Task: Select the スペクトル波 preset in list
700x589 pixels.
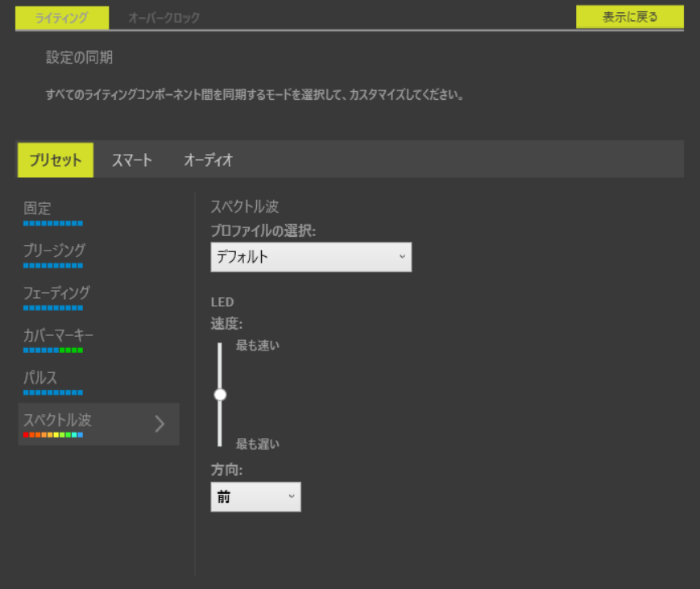Action: coord(98,424)
